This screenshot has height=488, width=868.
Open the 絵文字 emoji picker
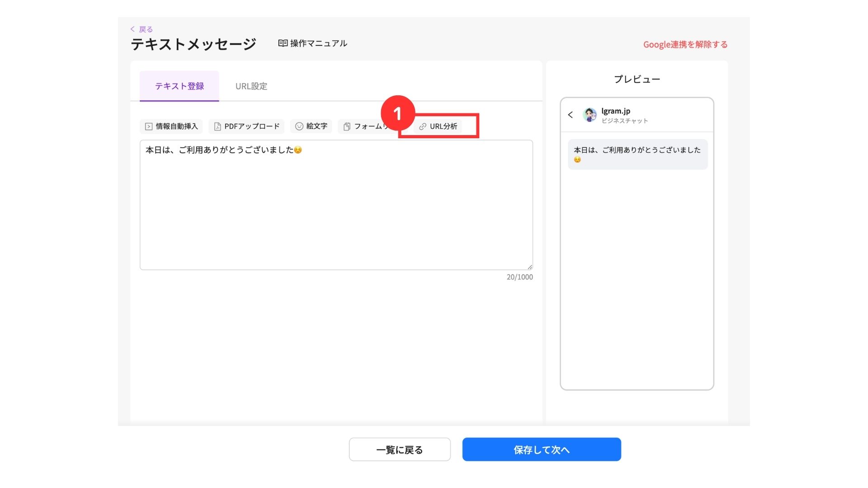click(311, 127)
